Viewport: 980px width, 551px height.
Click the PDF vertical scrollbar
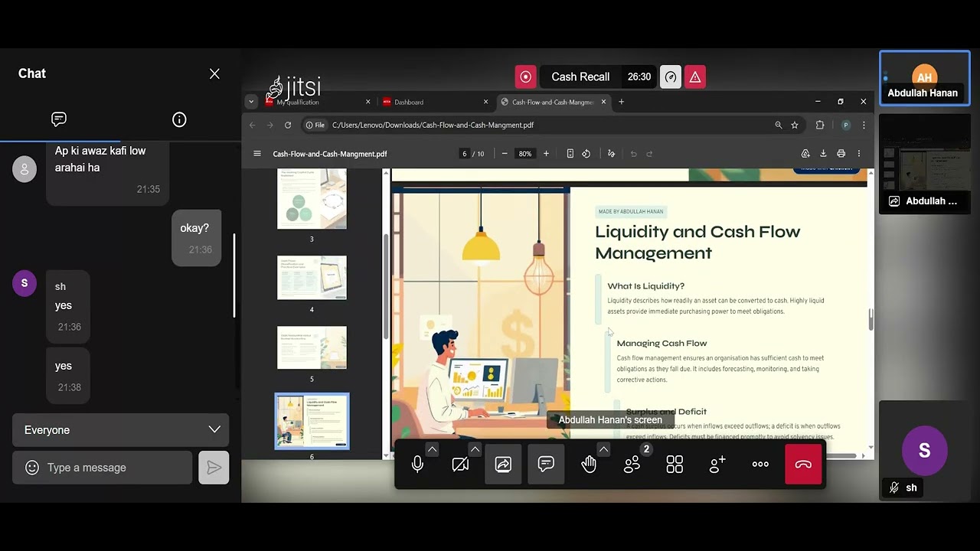tap(871, 320)
